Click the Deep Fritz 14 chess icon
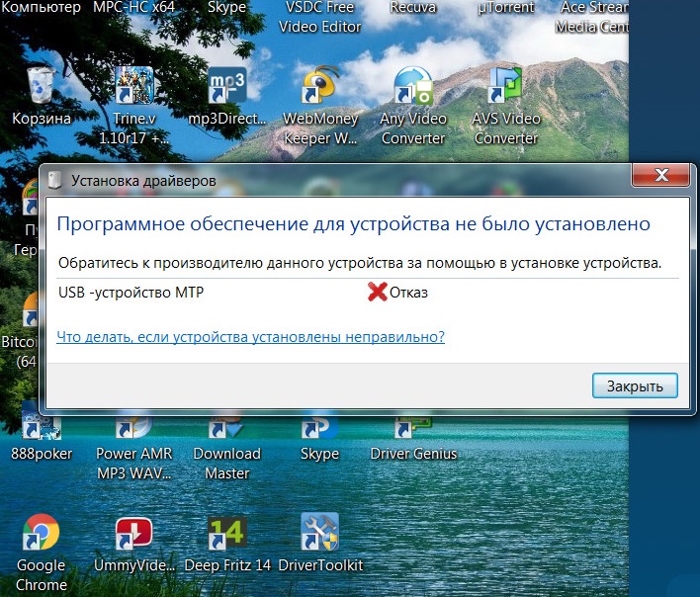Screen dimensions: 700x597 pos(227,535)
